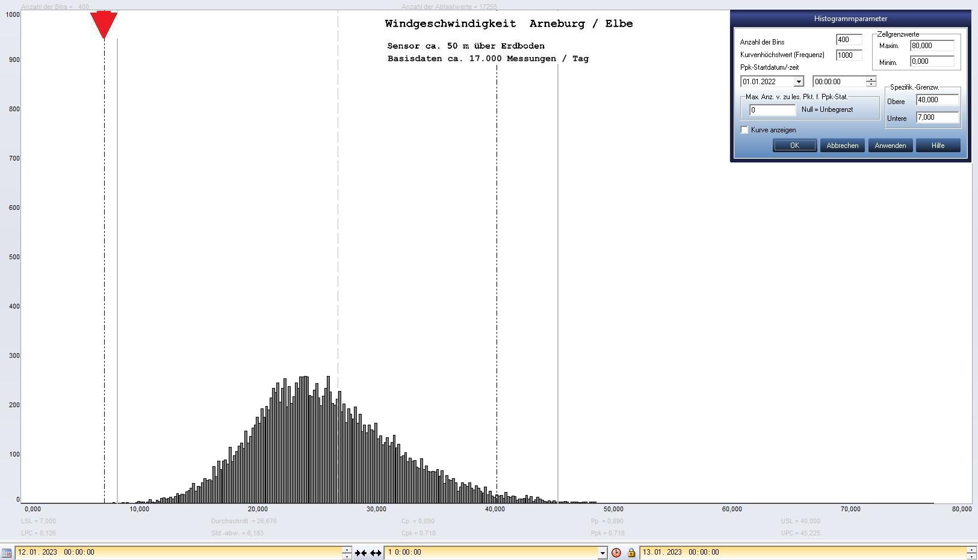Image resolution: width=978 pixels, height=560 pixels.
Task: Click the Anwenden button
Action: point(891,146)
